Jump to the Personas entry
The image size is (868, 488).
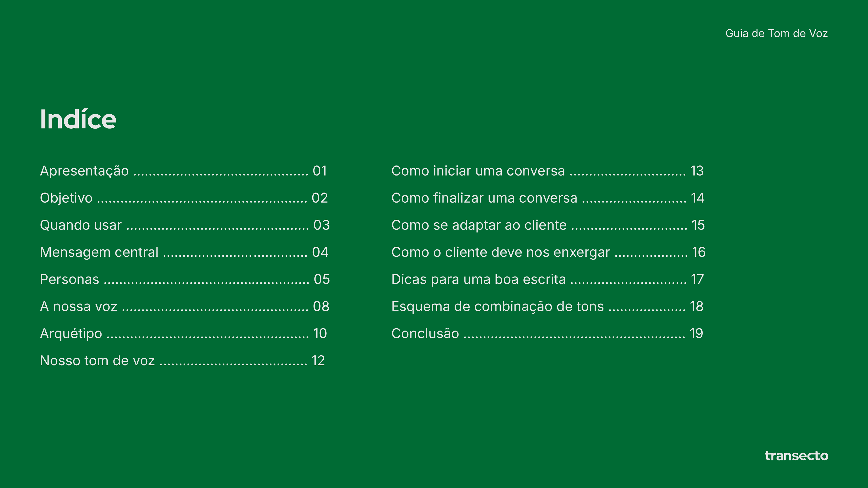tap(185, 279)
